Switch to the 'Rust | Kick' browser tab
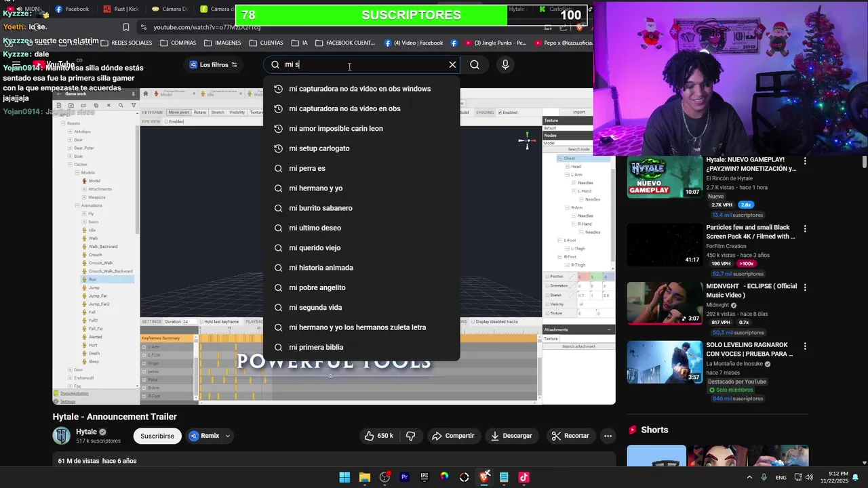 [121, 9]
